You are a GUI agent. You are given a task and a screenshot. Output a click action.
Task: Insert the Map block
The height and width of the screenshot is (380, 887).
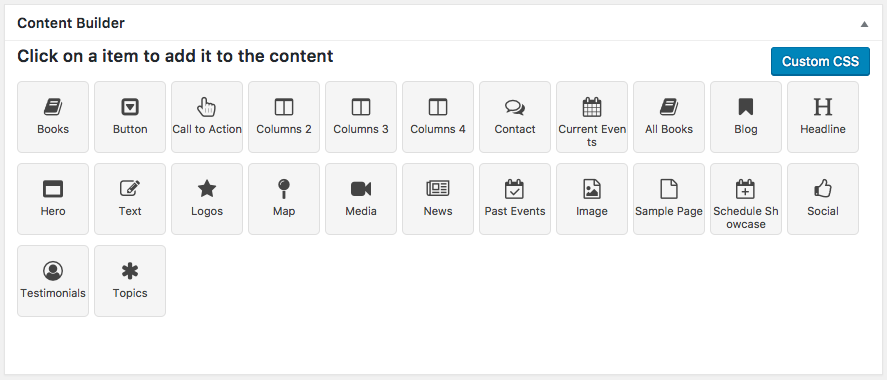point(284,199)
